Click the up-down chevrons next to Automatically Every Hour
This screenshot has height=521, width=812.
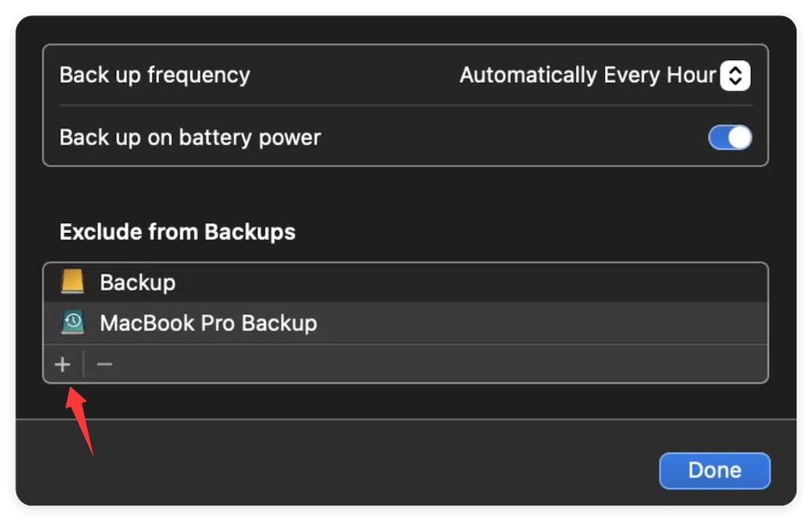(735, 75)
